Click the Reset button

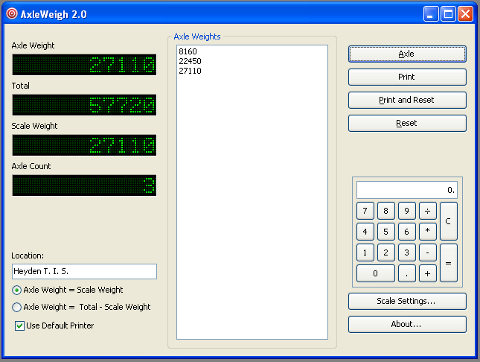(x=407, y=123)
